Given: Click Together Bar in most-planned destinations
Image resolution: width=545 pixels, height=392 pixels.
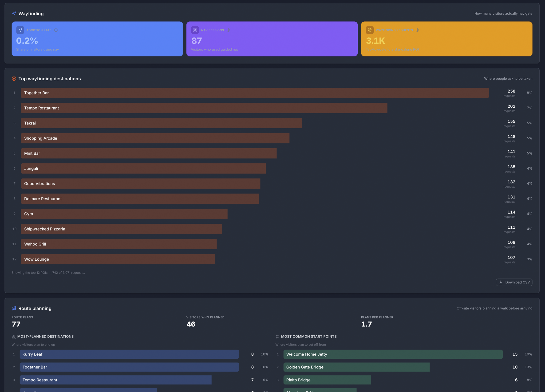Looking at the screenshot, I should click(129, 367).
